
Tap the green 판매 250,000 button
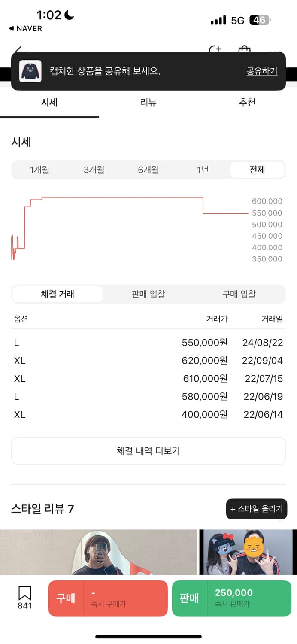(x=232, y=598)
